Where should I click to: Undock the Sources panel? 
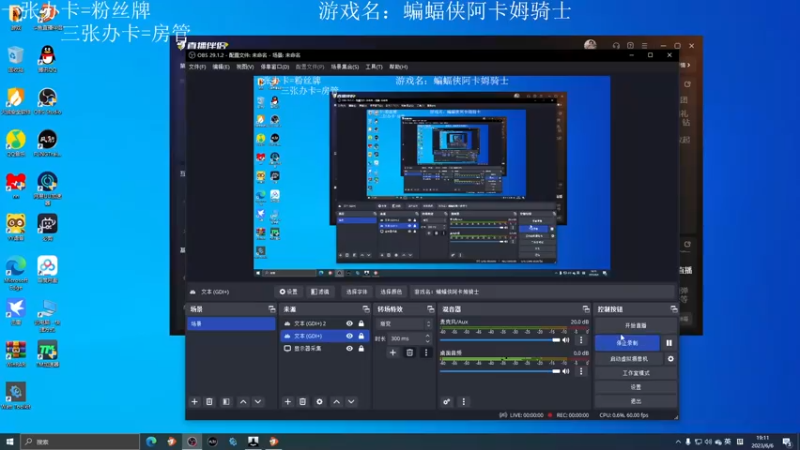coord(366,309)
